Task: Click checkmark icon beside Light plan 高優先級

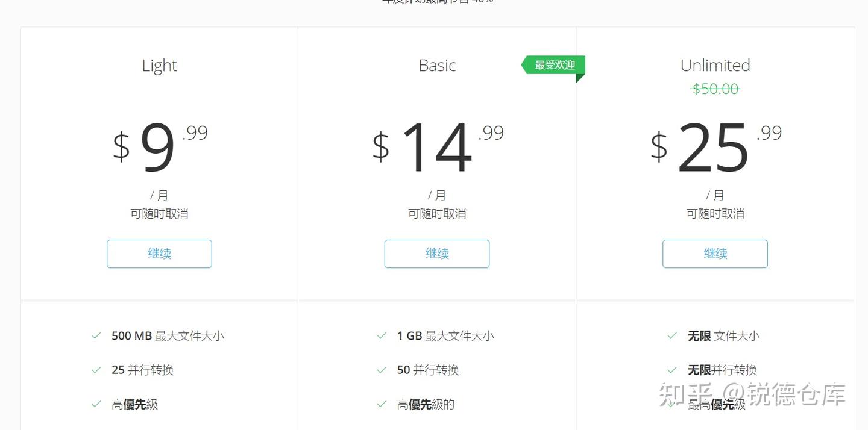Action: tap(96, 404)
